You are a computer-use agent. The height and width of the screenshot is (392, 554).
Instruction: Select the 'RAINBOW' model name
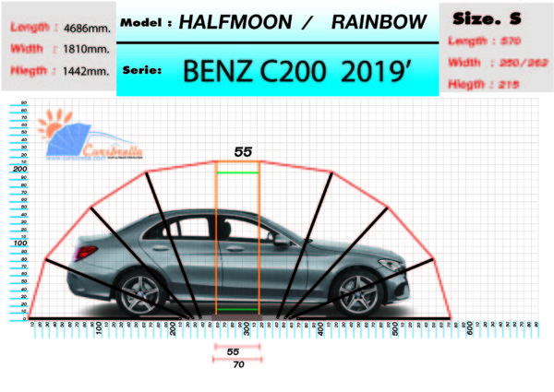(379, 22)
